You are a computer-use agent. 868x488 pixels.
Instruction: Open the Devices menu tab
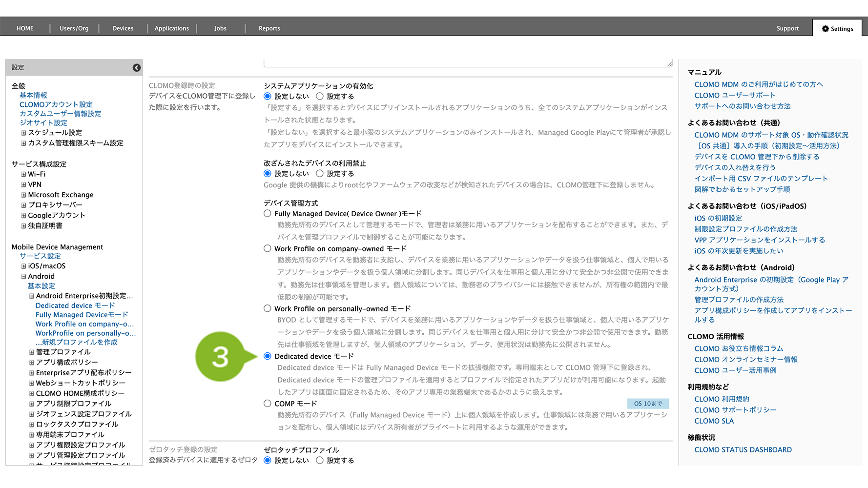click(123, 29)
